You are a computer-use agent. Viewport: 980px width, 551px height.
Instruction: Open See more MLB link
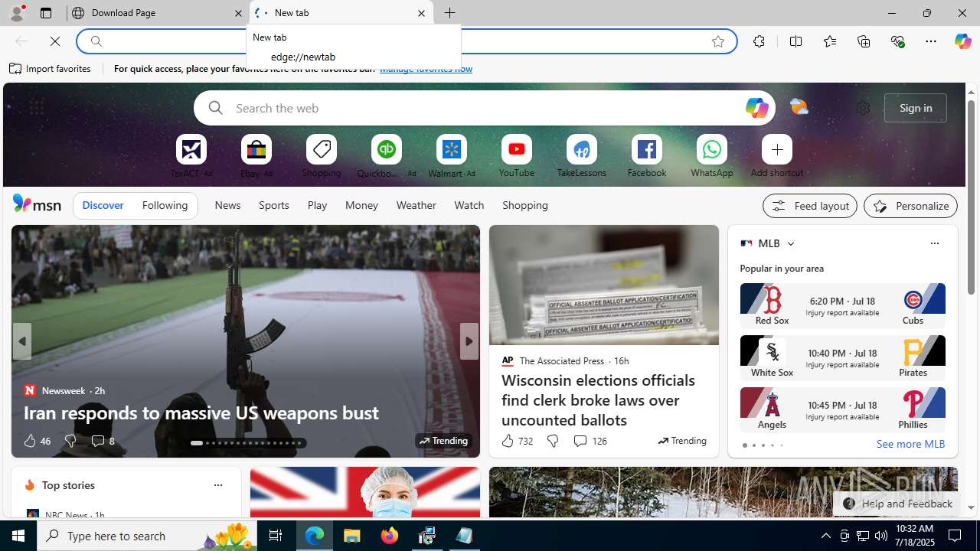pyautogui.click(x=910, y=444)
